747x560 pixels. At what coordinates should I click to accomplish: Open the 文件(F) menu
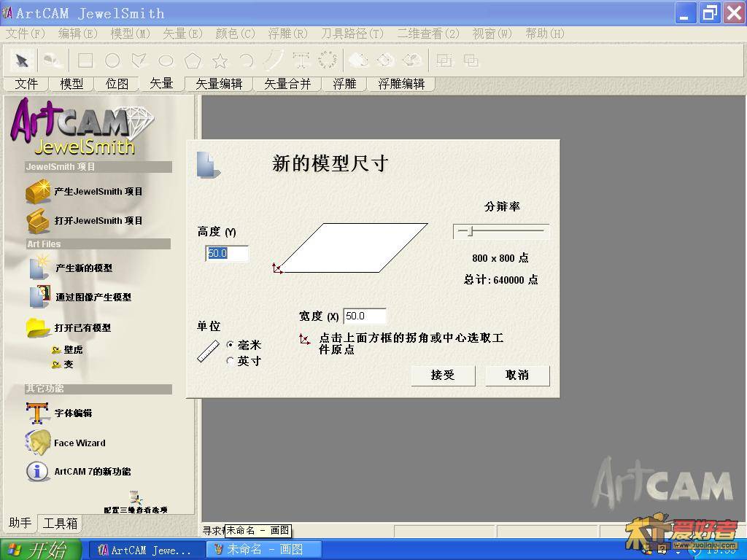click(x=26, y=34)
